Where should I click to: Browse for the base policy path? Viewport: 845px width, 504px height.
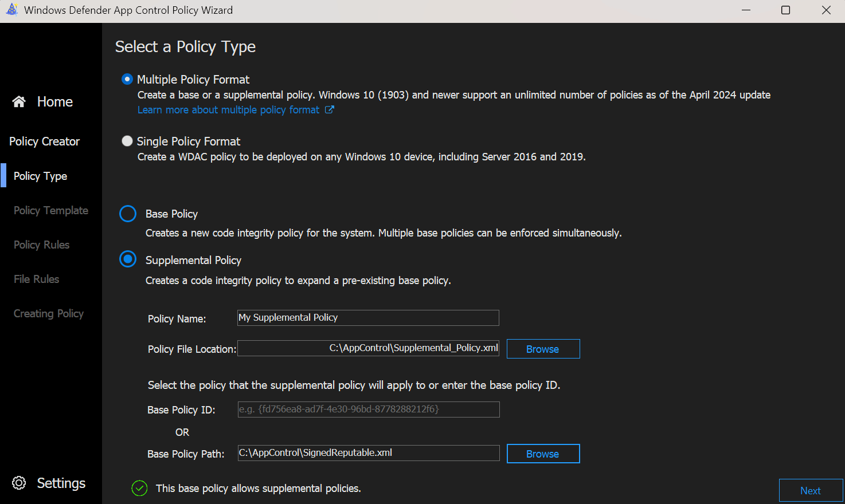tap(542, 454)
